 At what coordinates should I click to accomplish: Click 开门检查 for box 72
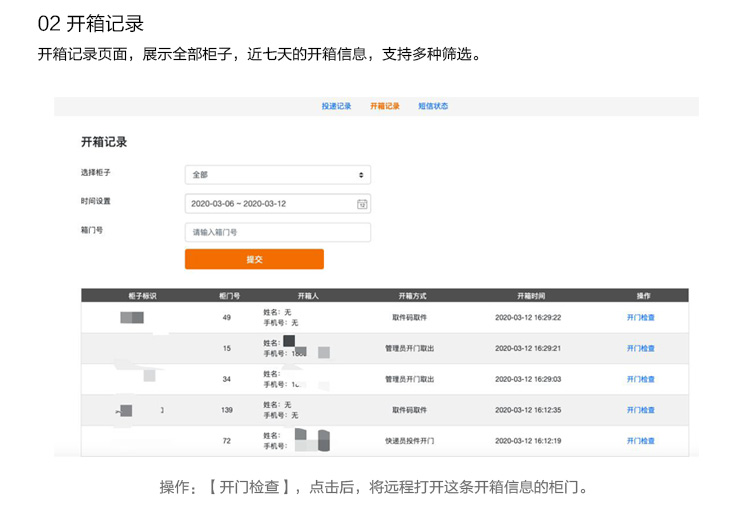(640, 441)
